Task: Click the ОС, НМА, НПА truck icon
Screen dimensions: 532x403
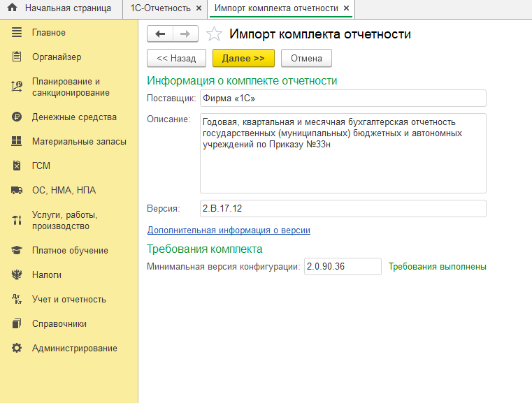Action: pos(17,190)
